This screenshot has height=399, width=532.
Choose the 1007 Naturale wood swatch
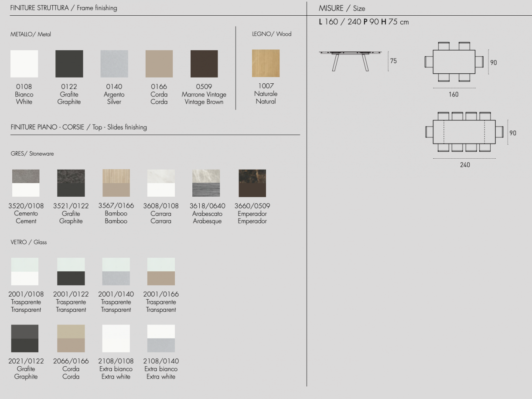[266, 63]
